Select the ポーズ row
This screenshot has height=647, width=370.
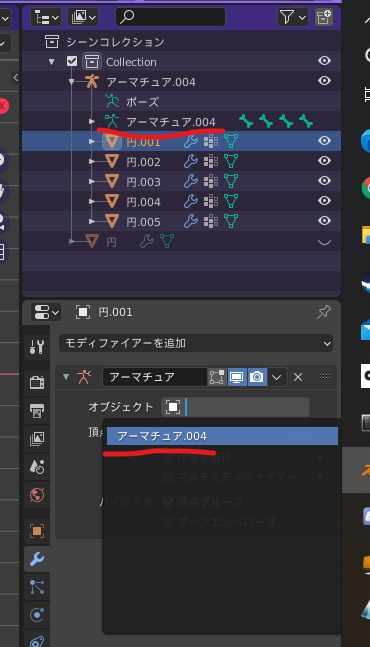(x=181, y=102)
